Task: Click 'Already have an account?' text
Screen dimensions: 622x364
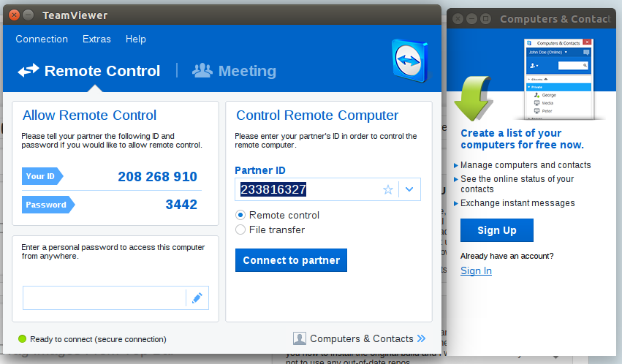Action: (507, 256)
